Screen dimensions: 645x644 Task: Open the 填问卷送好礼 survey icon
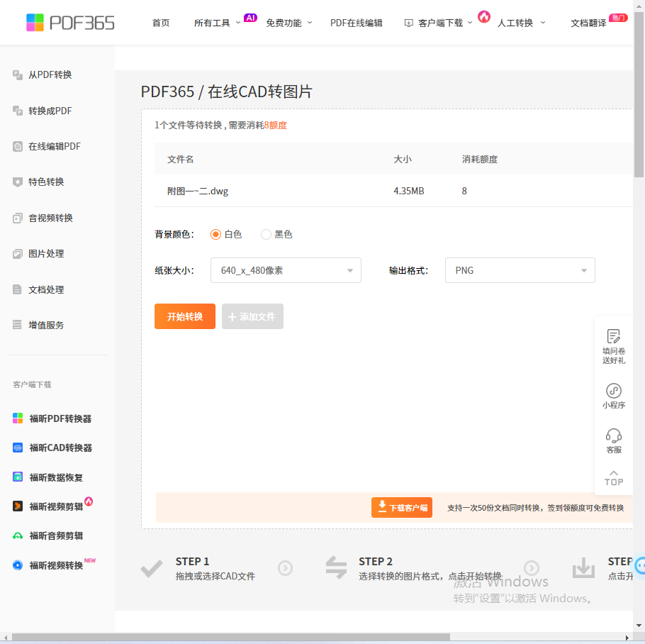coord(614,336)
